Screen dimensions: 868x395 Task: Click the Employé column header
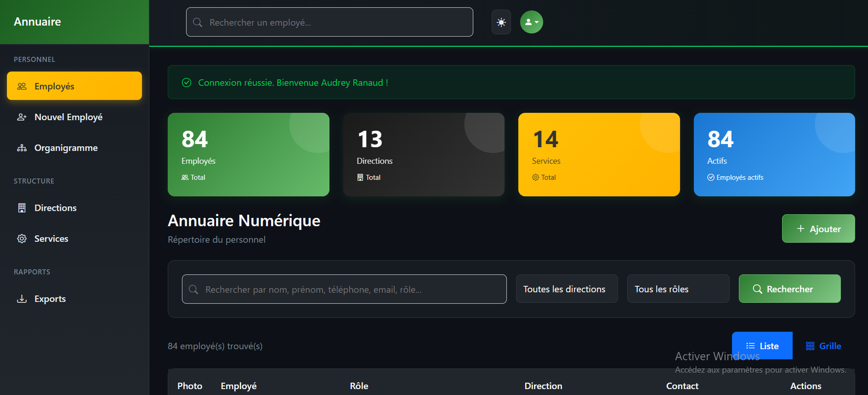pos(239,386)
